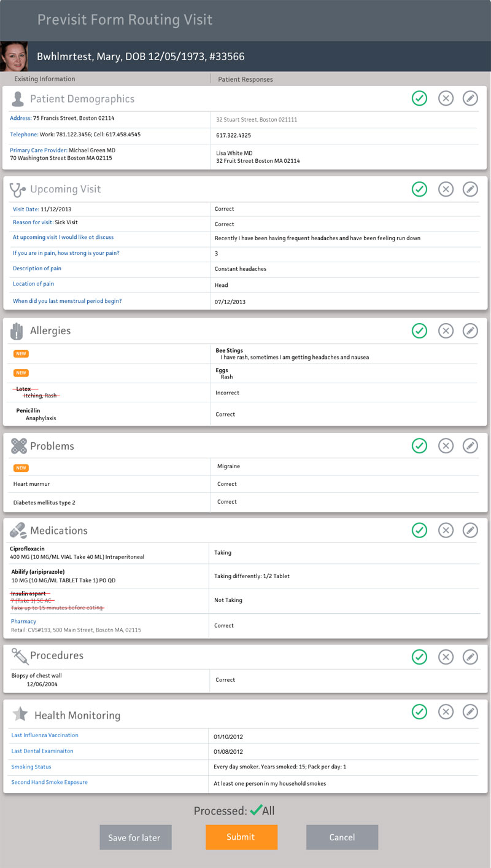Toggle the Medications approval checkmark
The height and width of the screenshot is (868, 491).
coord(419,530)
